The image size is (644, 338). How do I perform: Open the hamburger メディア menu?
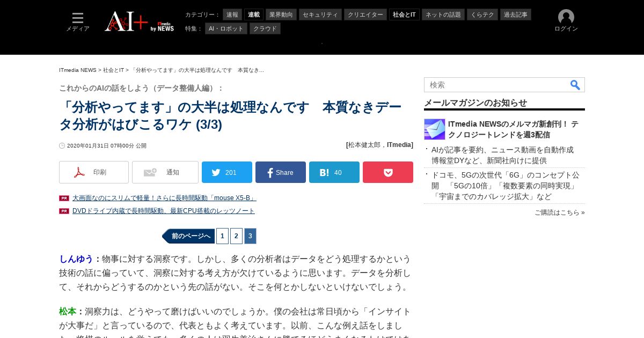pos(78,22)
